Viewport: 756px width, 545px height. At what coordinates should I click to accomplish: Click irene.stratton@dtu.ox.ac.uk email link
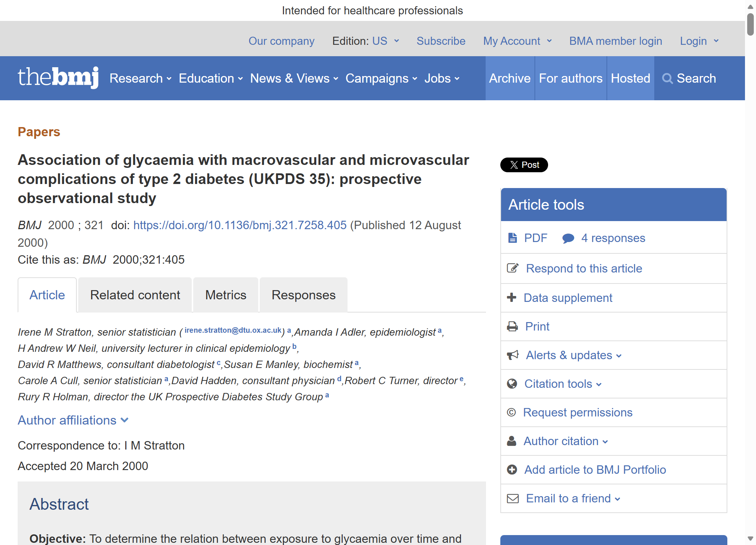coord(233,330)
